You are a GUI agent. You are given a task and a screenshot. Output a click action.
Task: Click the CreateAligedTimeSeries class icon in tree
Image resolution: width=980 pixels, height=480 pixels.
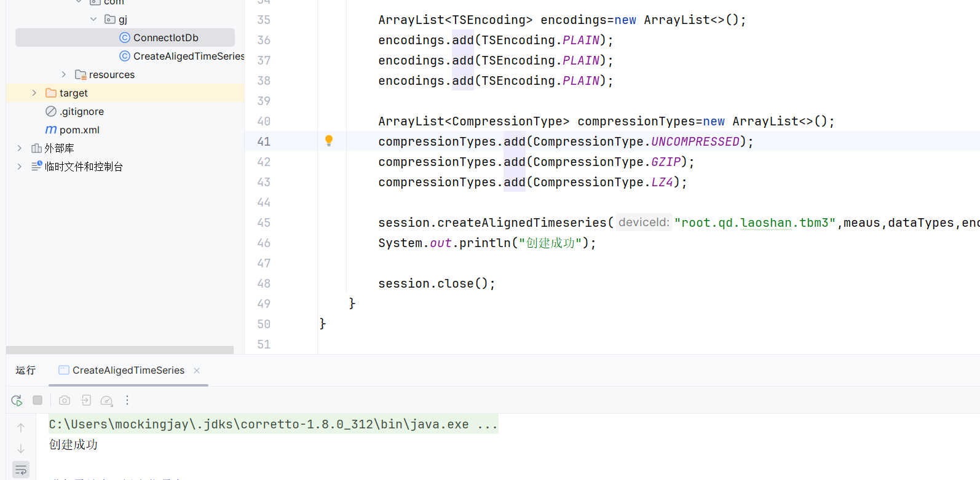[125, 56]
